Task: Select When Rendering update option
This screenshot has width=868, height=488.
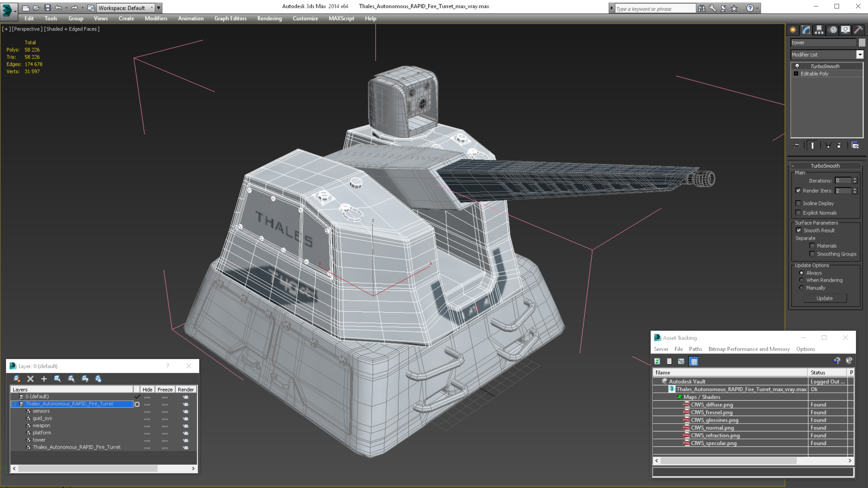Action: click(802, 280)
